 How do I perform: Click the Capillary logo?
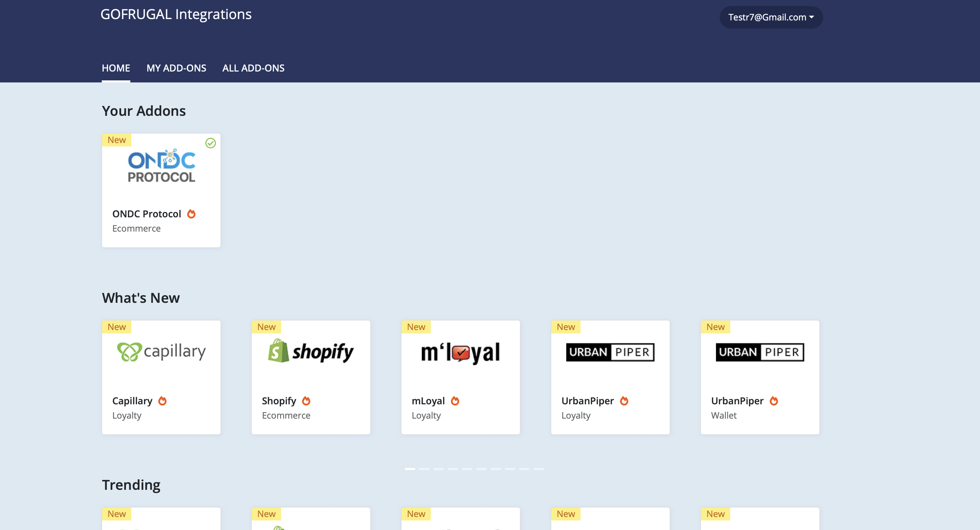(161, 352)
